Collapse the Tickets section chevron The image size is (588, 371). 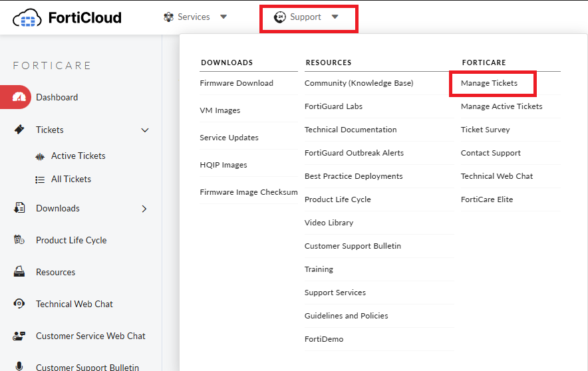[x=145, y=130]
